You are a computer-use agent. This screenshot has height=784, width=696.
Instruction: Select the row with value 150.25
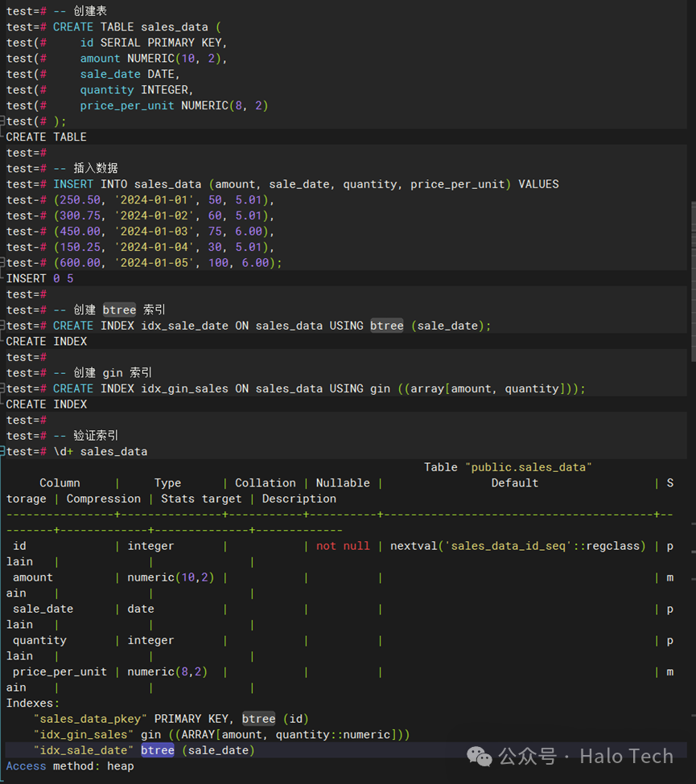pos(164,247)
